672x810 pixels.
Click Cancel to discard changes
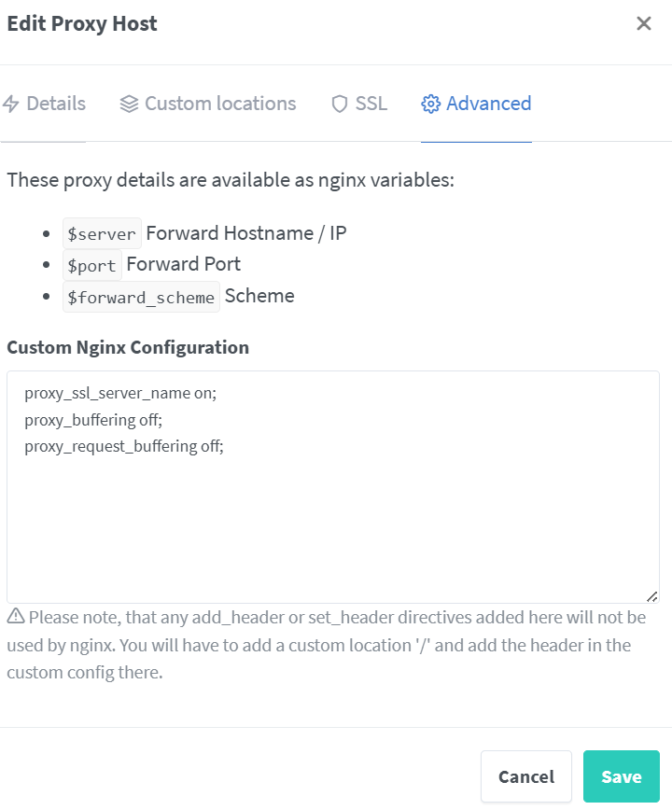pyautogui.click(x=525, y=775)
